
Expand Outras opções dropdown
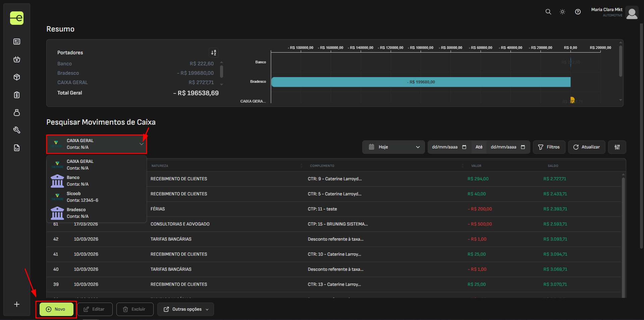click(185, 309)
